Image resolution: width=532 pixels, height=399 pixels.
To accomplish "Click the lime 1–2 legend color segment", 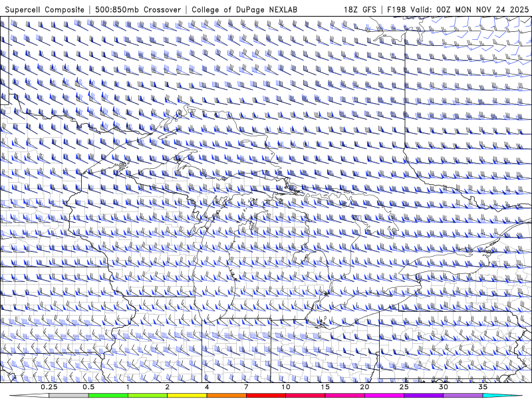I will point(147,396).
